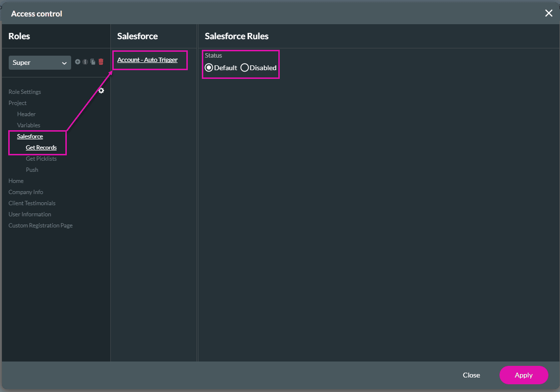
Task: Add a new role with the plus icon
Action: [77, 61]
